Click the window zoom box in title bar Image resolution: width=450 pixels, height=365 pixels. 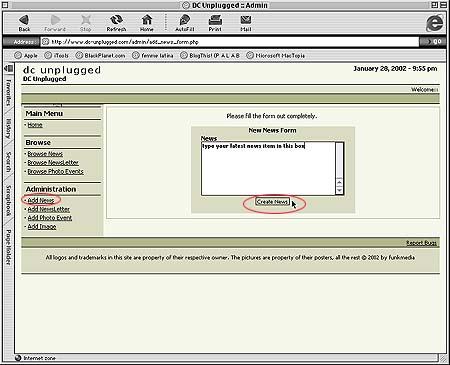pos(434,5)
